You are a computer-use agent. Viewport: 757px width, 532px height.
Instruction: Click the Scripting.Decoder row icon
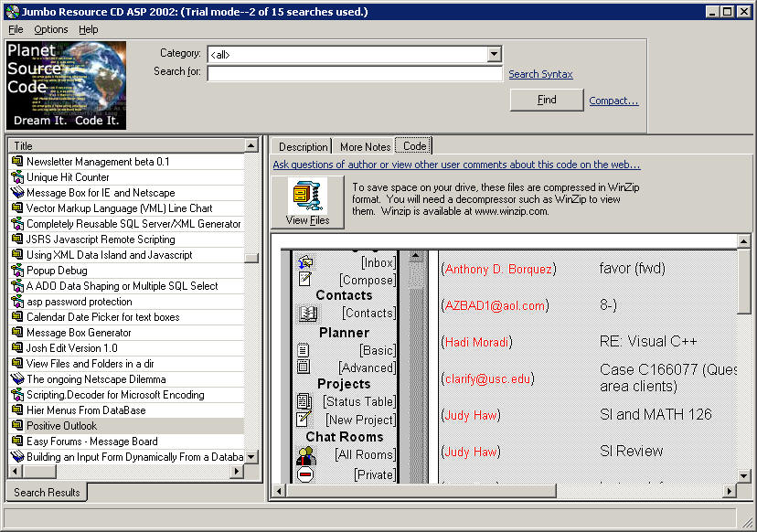(17, 394)
